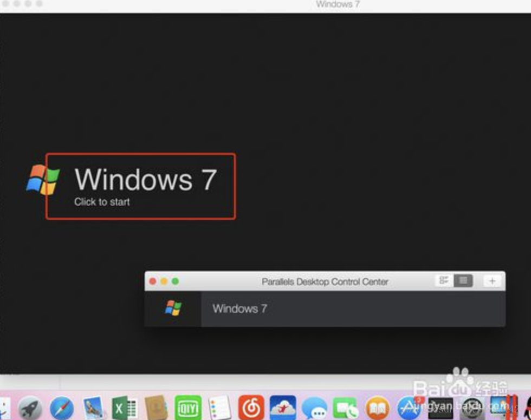
Task: Open Mail stamp icon in the Dock
Action: click(93, 408)
